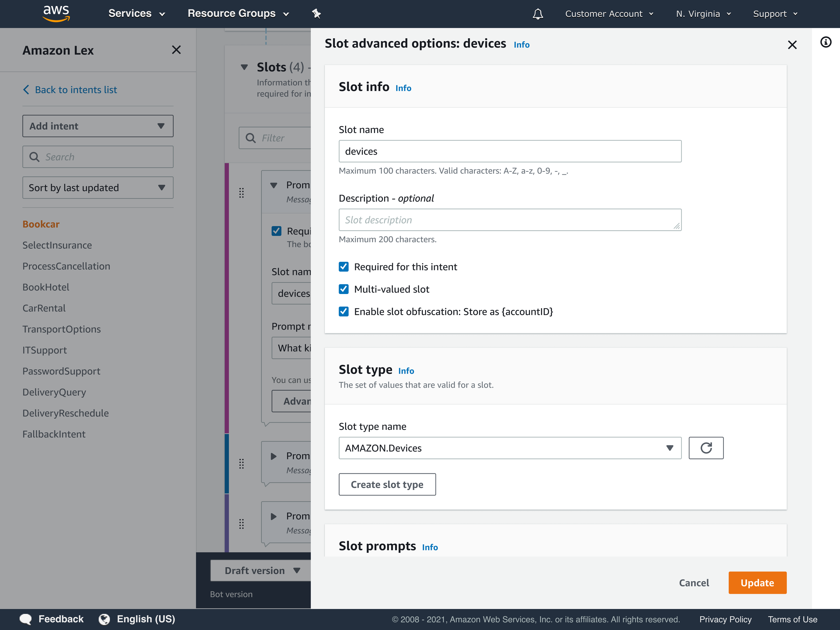Click the refresh slot types icon button
Viewport: 840px width, 630px height.
(x=706, y=448)
